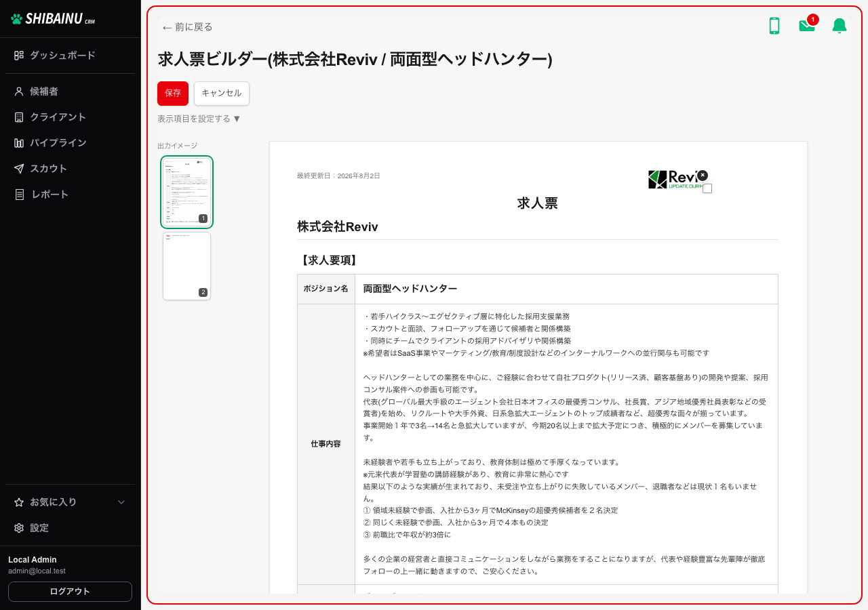Screen dimensions: 868x610
Task: Click the クライアント building icon
Action: 19,117
